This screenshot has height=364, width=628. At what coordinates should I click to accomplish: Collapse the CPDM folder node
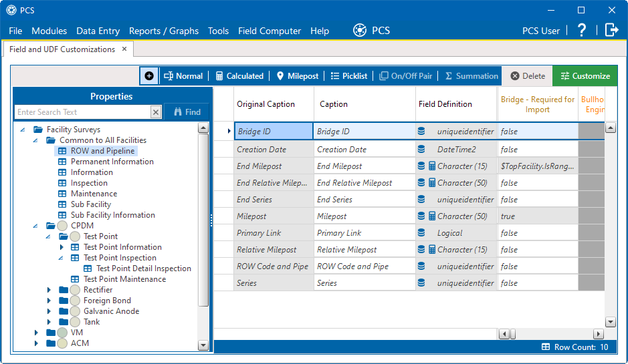[x=35, y=226]
